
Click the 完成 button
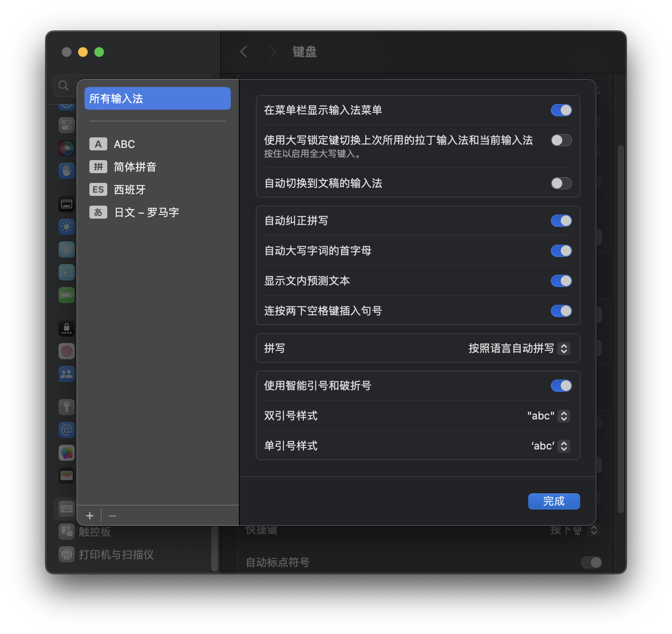[x=554, y=502]
